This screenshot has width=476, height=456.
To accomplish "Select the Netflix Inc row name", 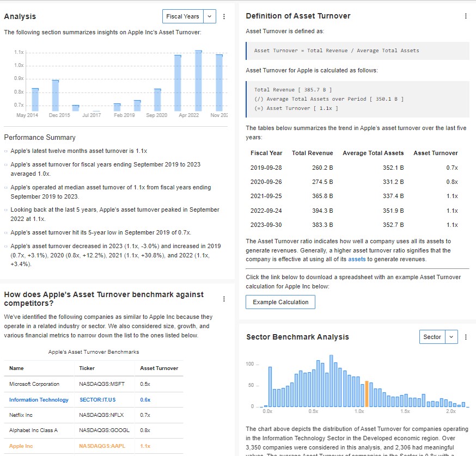I will click(21, 415).
